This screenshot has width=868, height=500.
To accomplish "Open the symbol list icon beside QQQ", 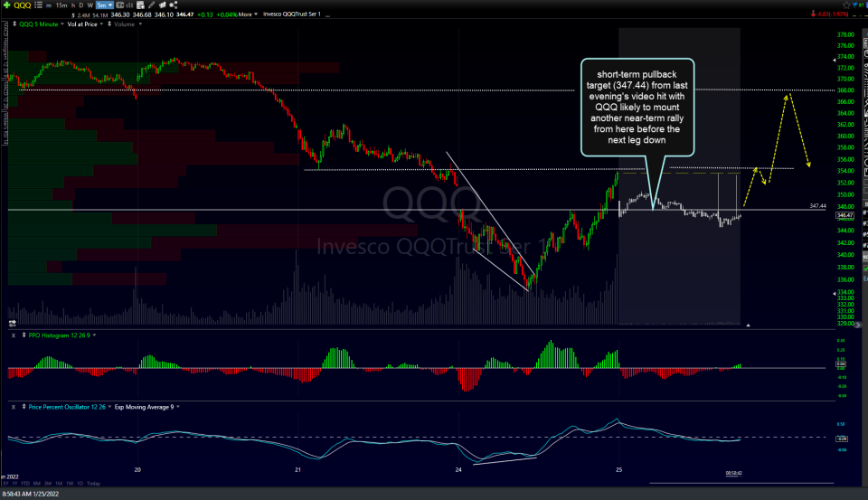I will [38, 5].
